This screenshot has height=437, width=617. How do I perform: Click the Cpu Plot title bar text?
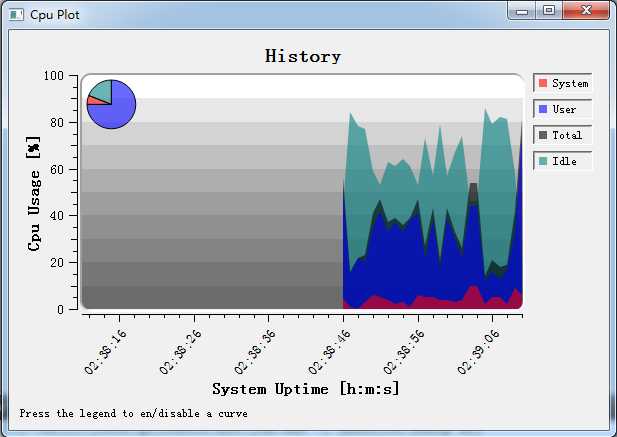click(x=55, y=15)
